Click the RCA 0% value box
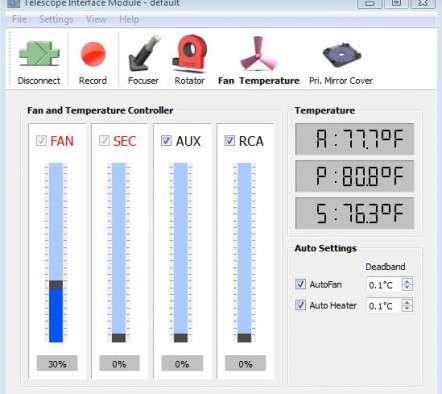The height and width of the screenshot is (394, 442). click(245, 363)
